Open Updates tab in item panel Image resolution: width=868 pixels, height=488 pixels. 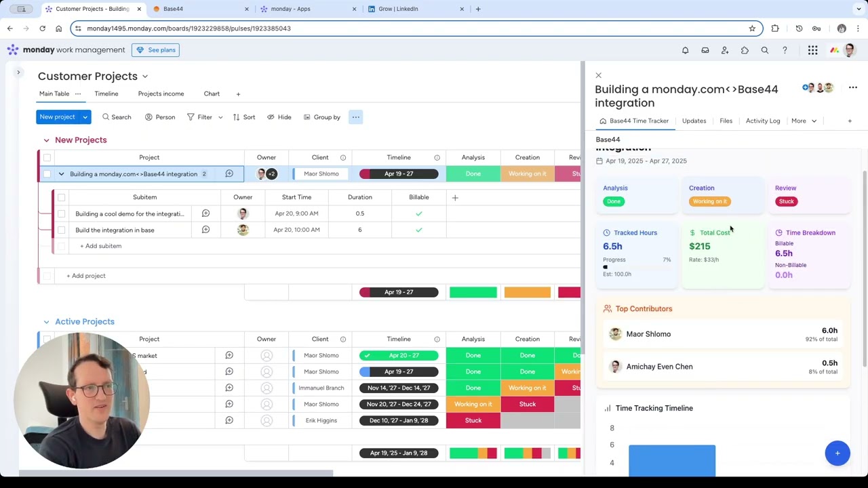694,121
